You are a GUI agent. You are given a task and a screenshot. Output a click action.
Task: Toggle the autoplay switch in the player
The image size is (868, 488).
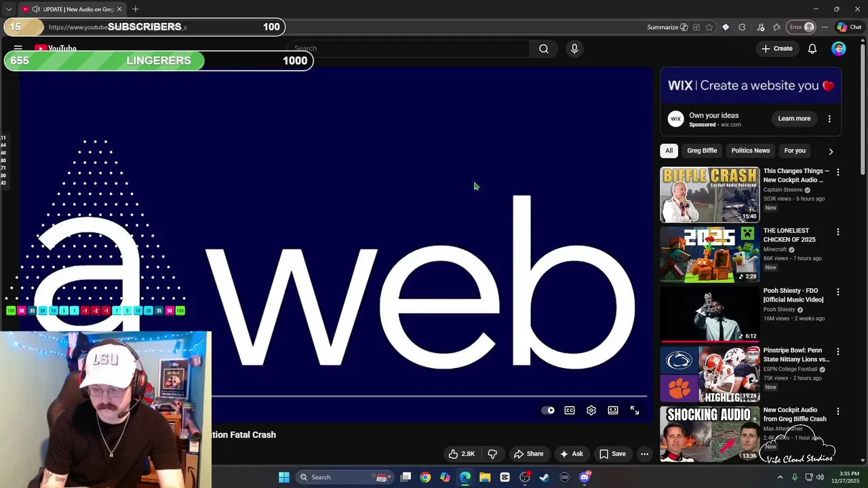[548, 411]
